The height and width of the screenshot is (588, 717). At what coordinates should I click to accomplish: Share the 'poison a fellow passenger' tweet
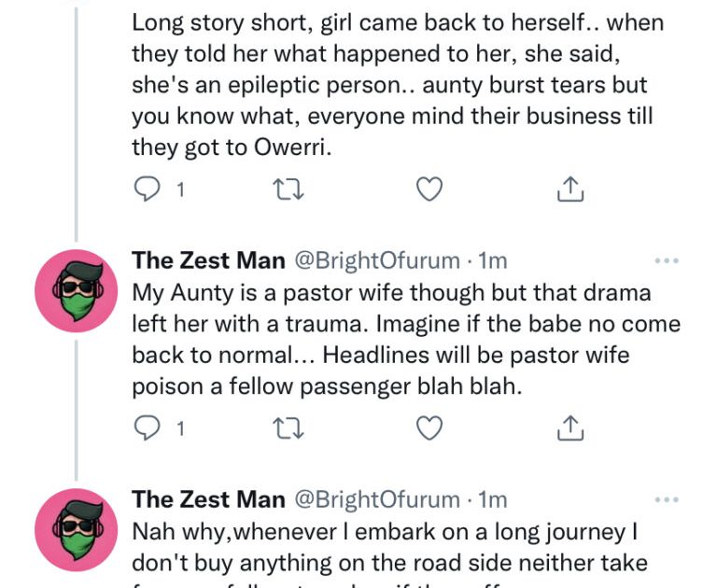click(x=569, y=428)
